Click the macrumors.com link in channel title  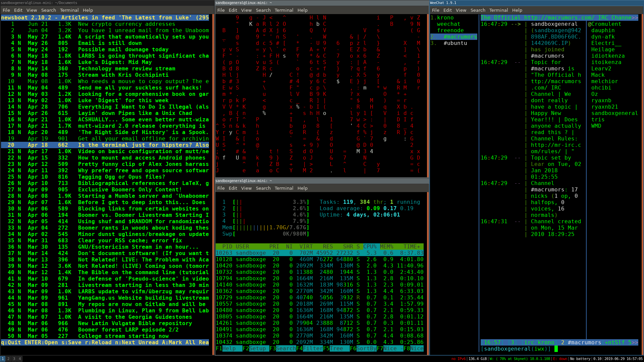point(559,18)
